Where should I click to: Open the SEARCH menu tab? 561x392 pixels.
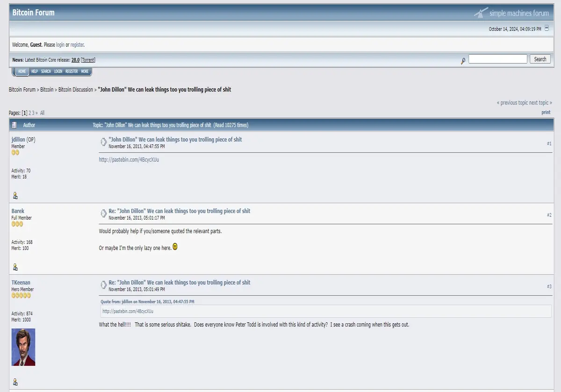pos(46,71)
